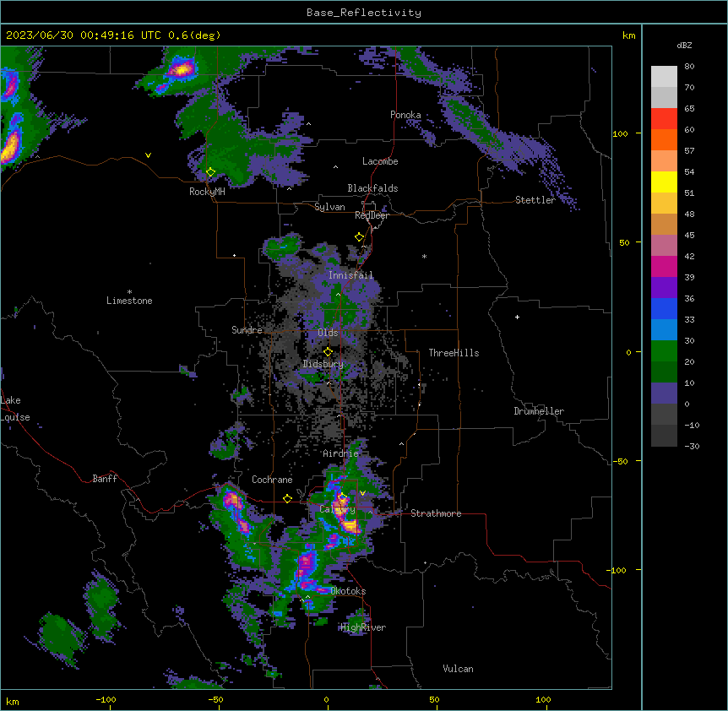The height and width of the screenshot is (711, 728).
Task: Click the white plus marker north of Drumheller
Action: click(x=517, y=317)
